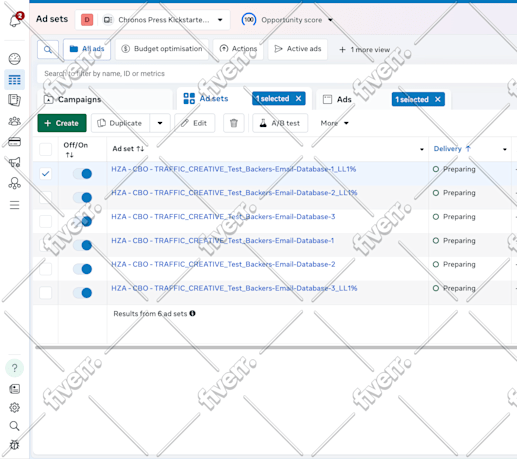Select the Actions view
The image size is (517, 459).
pyautogui.click(x=238, y=49)
